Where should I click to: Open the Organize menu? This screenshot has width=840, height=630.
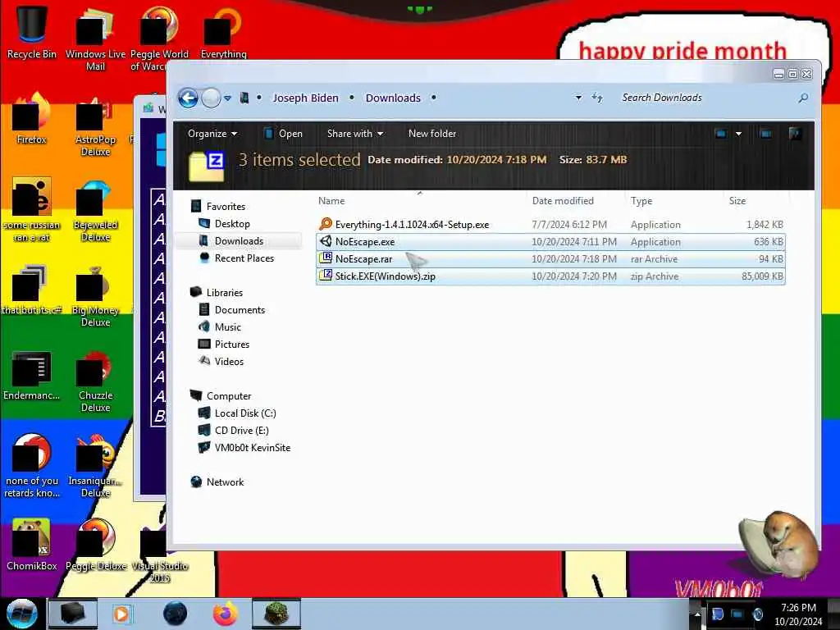click(x=212, y=134)
